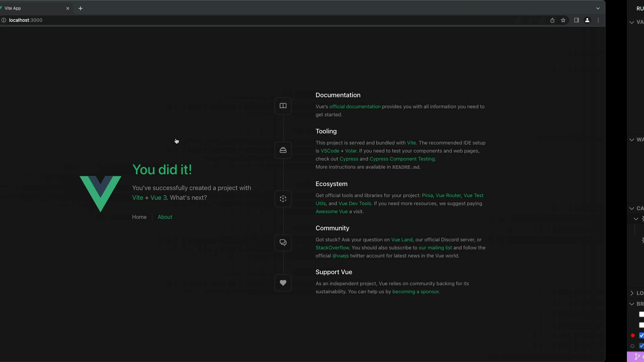Click the Community chat bubbles icon
This screenshot has width=644, height=362.
pyautogui.click(x=283, y=242)
